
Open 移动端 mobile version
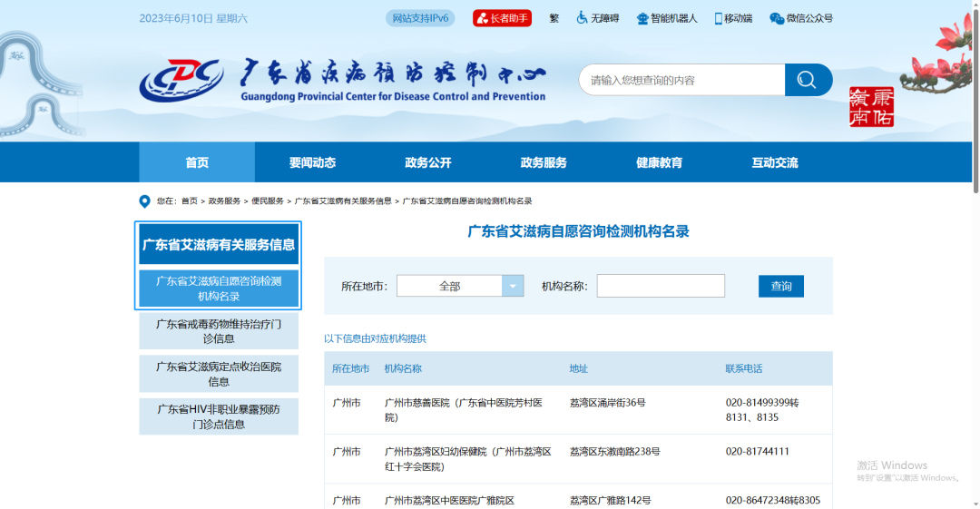click(733, 18)
